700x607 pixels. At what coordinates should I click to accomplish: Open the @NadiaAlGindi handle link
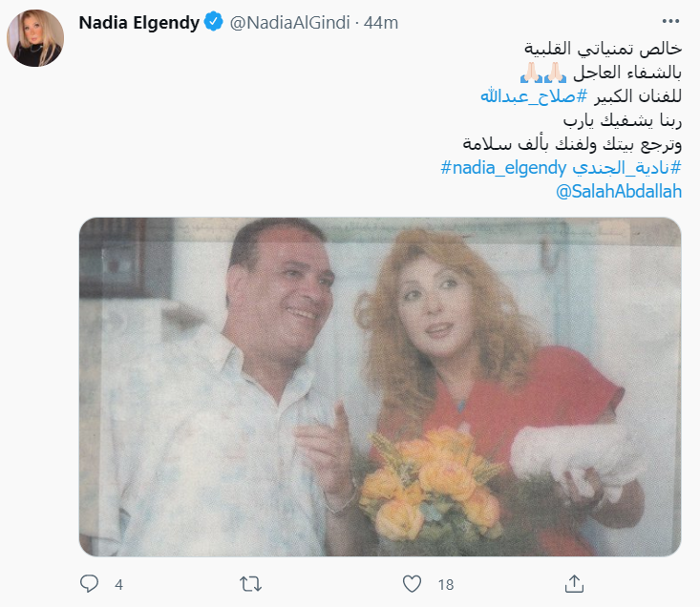pos(289,23)
